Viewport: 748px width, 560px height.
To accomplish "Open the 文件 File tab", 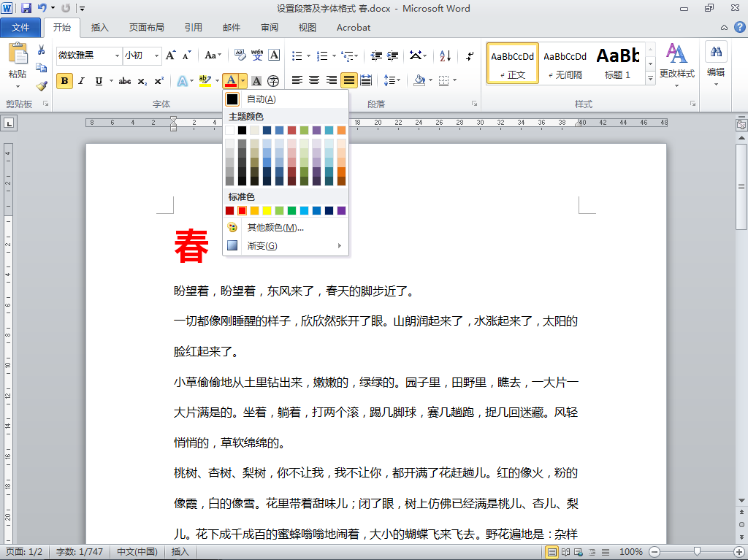I will (x=20, y=27).
